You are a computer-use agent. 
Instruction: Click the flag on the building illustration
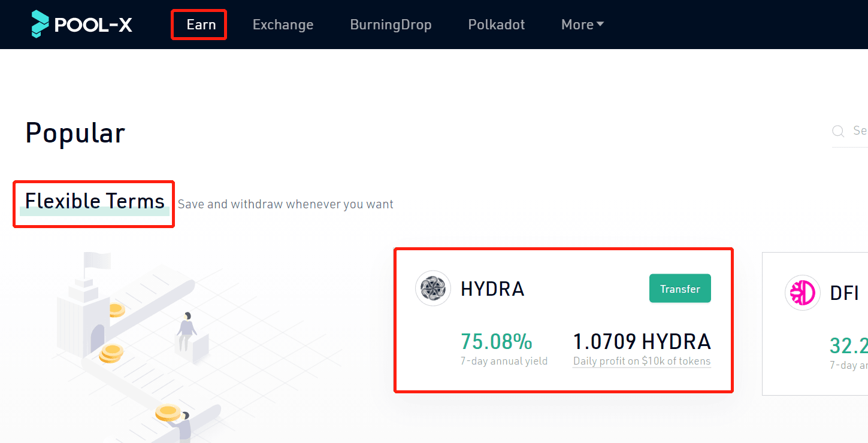(x=96, y=261)
